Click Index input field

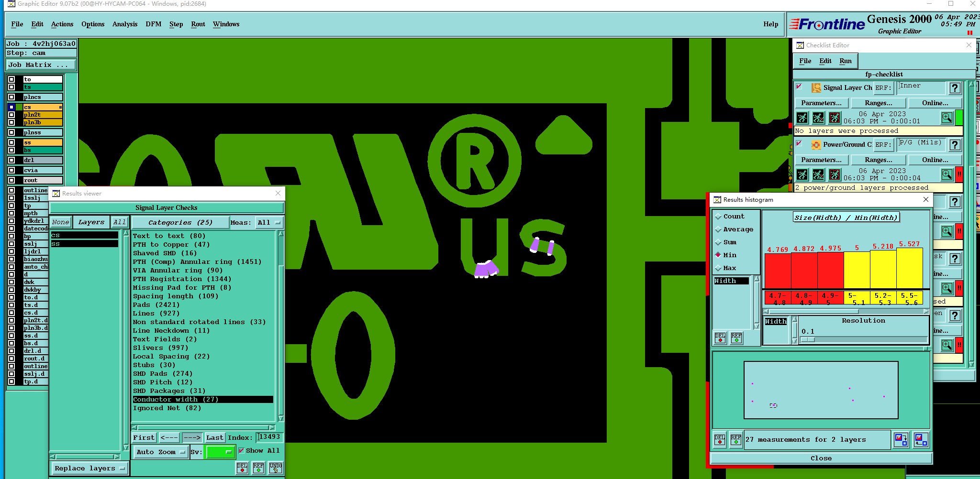pos(270,437)
